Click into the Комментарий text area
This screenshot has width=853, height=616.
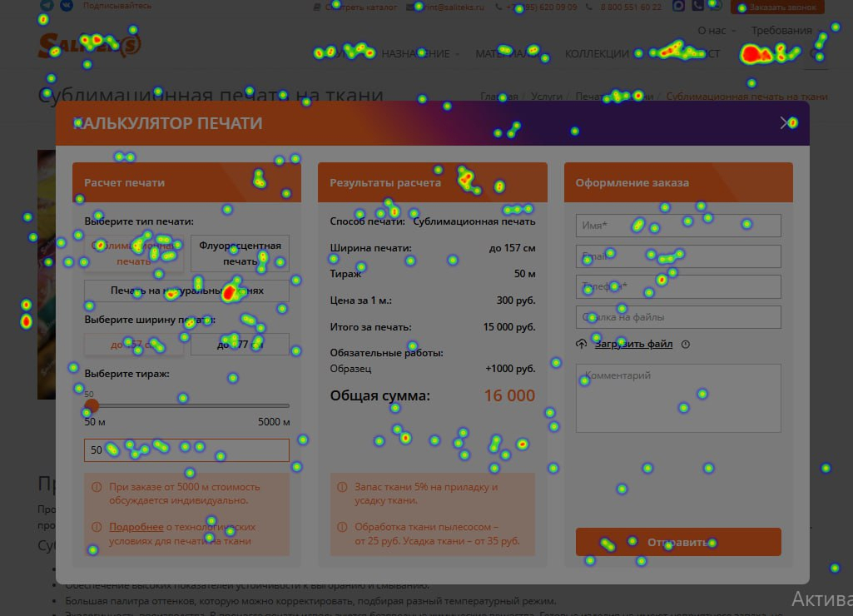tap(678, 399)
